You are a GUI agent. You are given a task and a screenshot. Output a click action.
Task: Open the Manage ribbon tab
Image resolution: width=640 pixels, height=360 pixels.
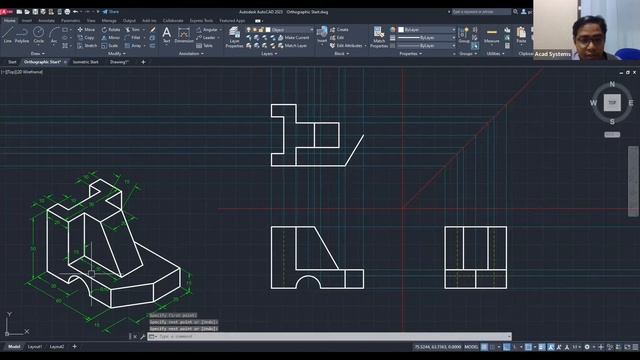(109, 20)
